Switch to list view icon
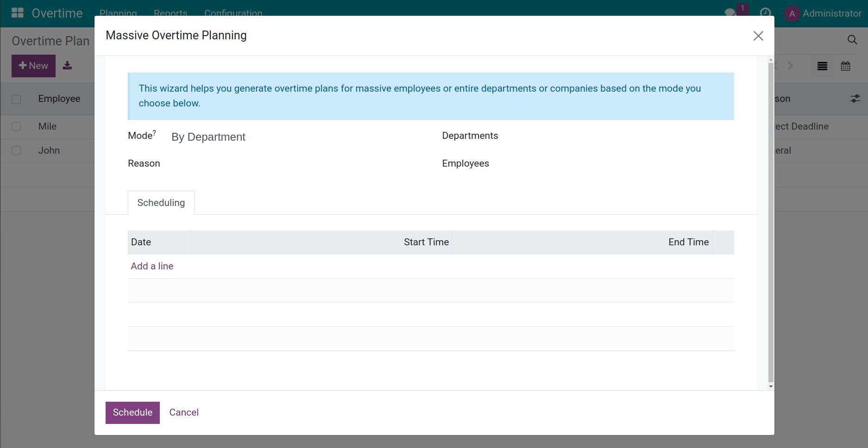The image size is (868, 448). tap(822, 66)
